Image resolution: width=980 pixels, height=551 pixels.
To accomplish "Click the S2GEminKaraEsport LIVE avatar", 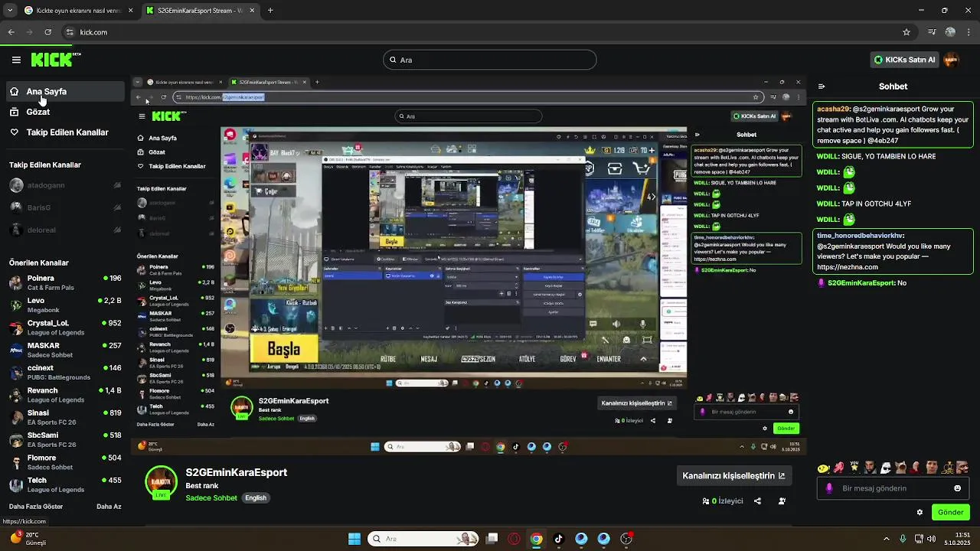I will (161, 482).
